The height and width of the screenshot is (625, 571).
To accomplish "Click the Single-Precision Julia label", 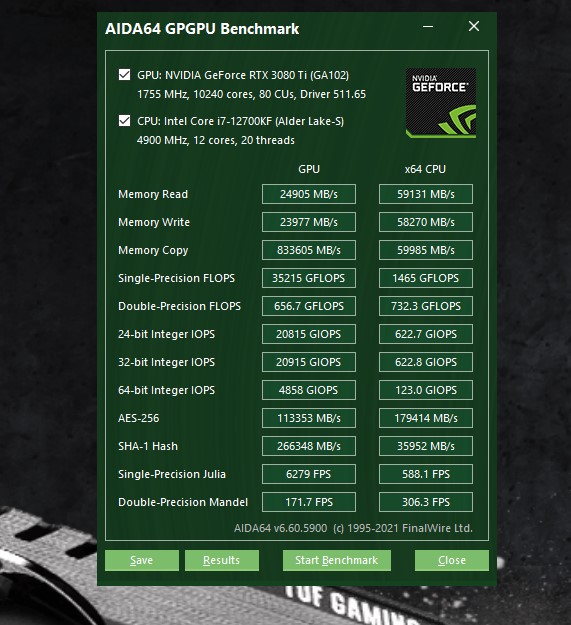I will [x=172, y=474].
